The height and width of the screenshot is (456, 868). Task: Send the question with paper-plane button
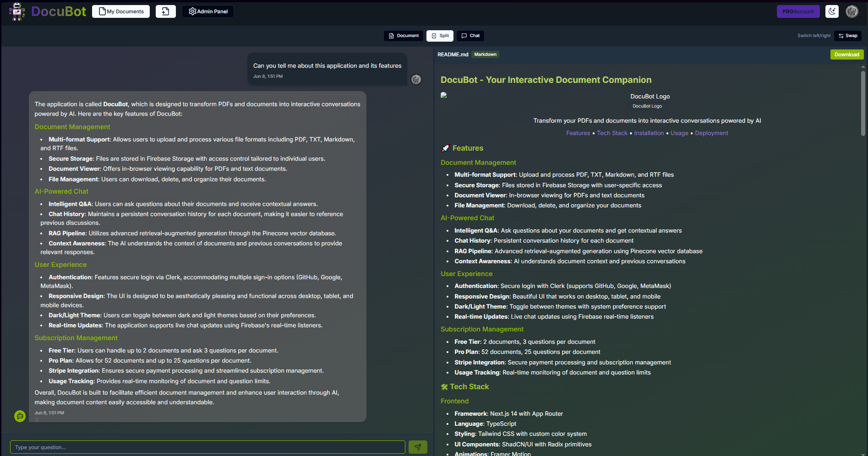pyautogui.click(x=418, y=447)
